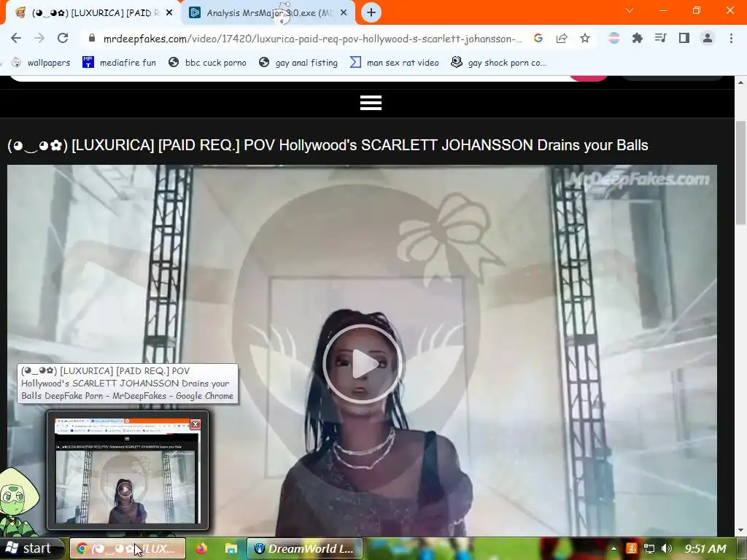
Task: Click the Chrome taskbar button
Action: point(128,548)
